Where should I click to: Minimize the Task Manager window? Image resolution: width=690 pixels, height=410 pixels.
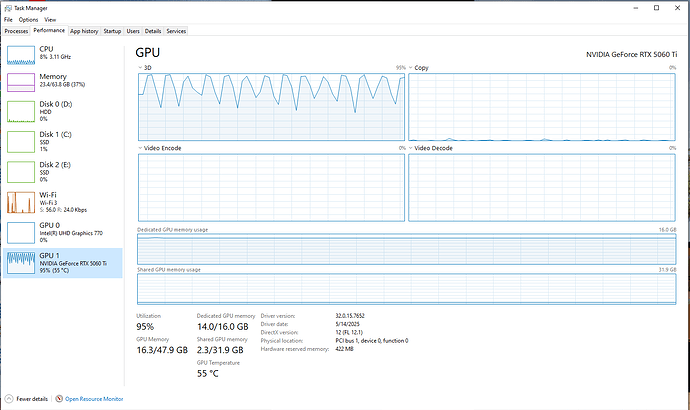coord(636,8)
